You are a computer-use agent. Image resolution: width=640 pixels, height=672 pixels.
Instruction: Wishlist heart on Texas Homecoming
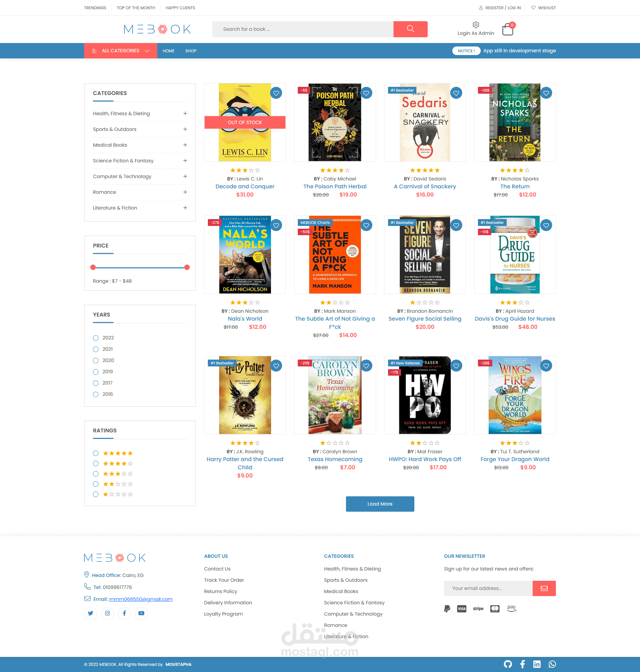click(366, 366)
